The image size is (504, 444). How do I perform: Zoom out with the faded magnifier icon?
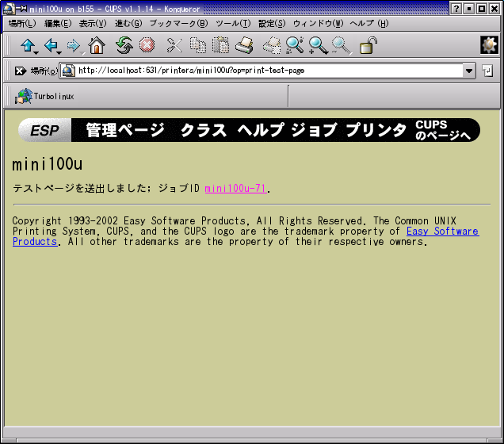tap(341, 45)
